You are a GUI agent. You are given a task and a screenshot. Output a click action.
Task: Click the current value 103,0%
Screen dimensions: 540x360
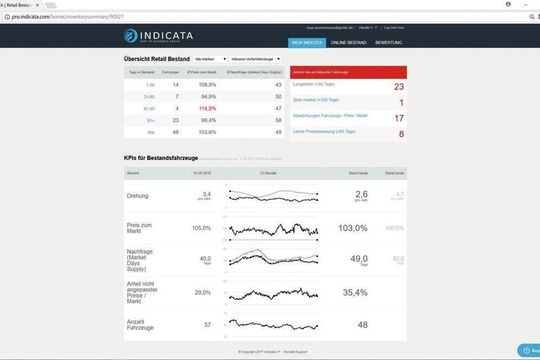(353, 228)
